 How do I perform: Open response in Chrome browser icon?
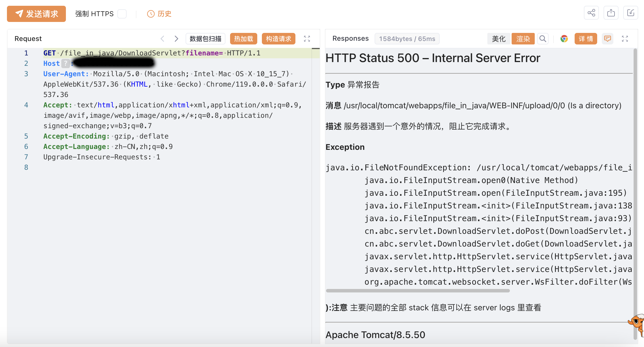point(564,39)
